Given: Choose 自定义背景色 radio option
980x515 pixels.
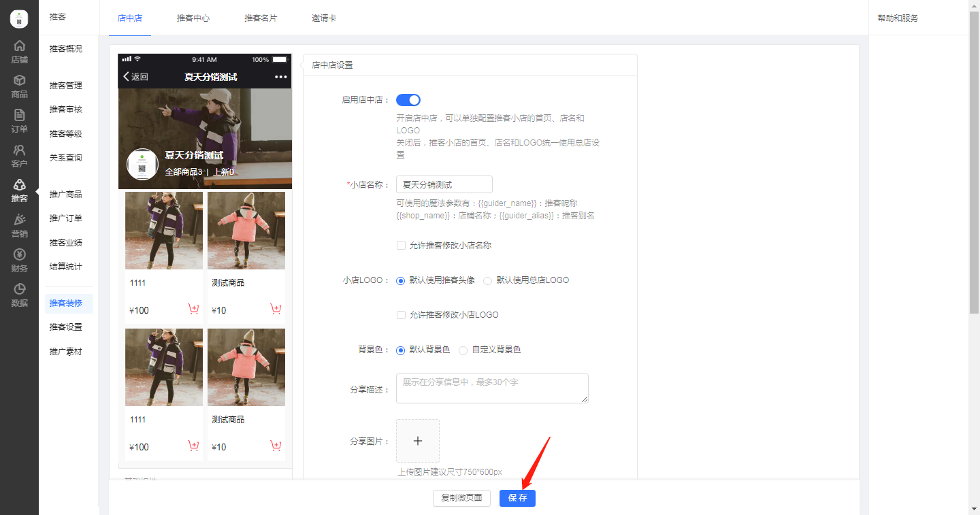Looking at the screenshot, I should pos(463,350).
